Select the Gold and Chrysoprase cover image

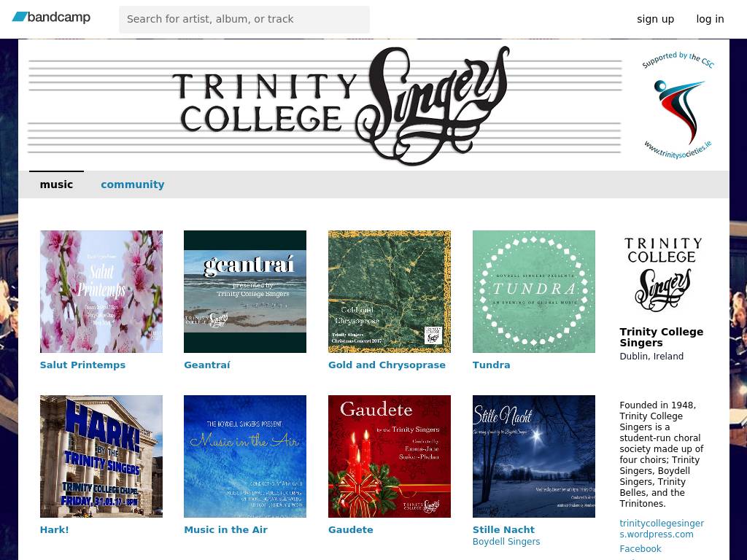point(390,292)
